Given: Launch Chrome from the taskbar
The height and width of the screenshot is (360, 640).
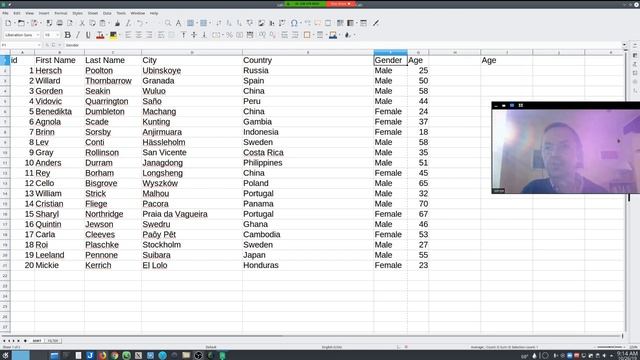Looking at the screenshot, I should [114, 356].
